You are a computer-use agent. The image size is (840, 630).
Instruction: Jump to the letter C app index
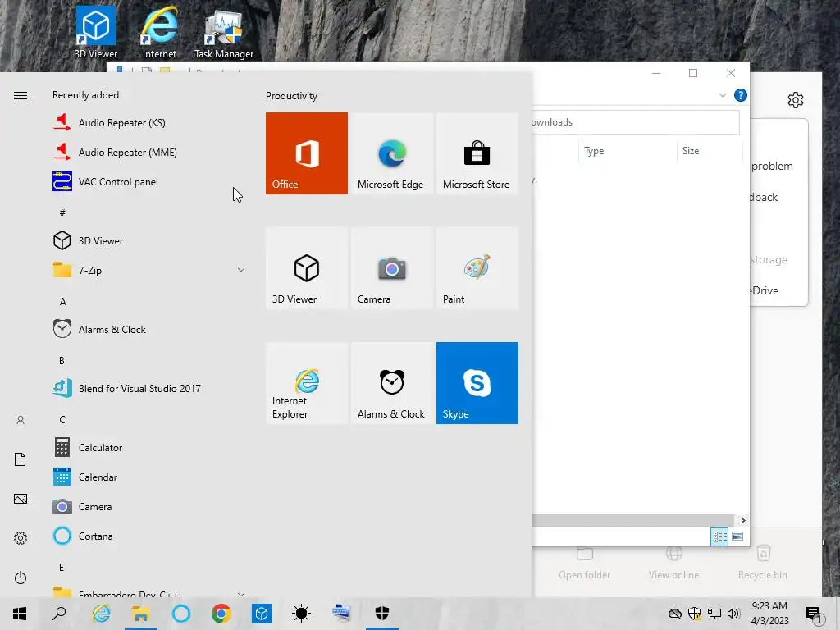(62, 419)
